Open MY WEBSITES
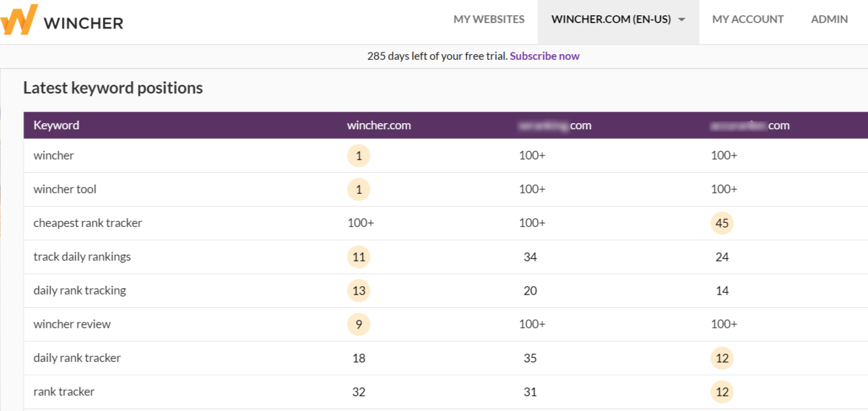 (x=488, y=19)
